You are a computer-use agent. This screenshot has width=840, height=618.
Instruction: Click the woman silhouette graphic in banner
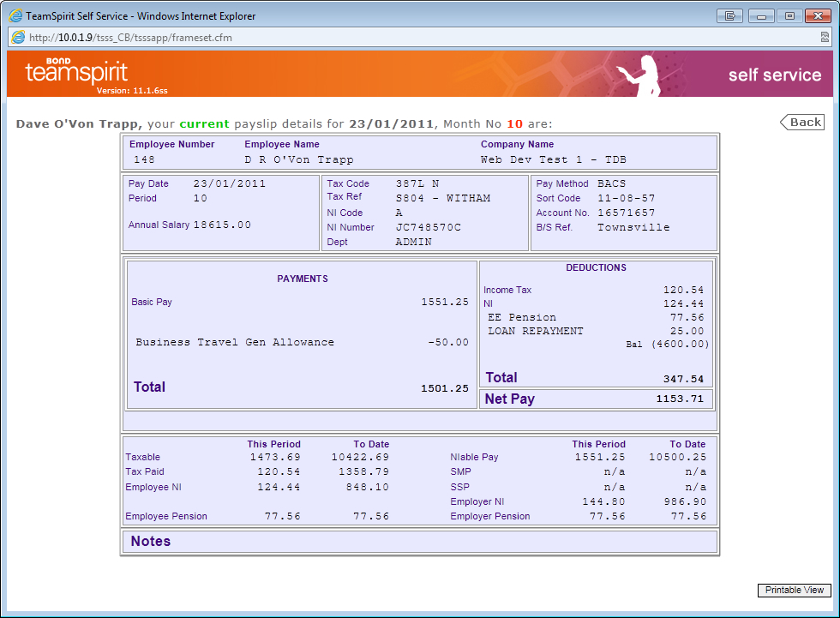650,75
